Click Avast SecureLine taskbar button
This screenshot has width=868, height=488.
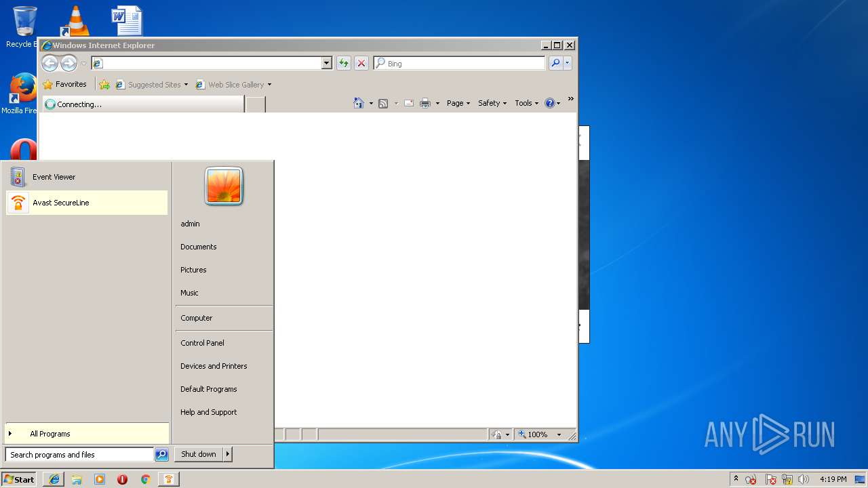pos(169,479)
